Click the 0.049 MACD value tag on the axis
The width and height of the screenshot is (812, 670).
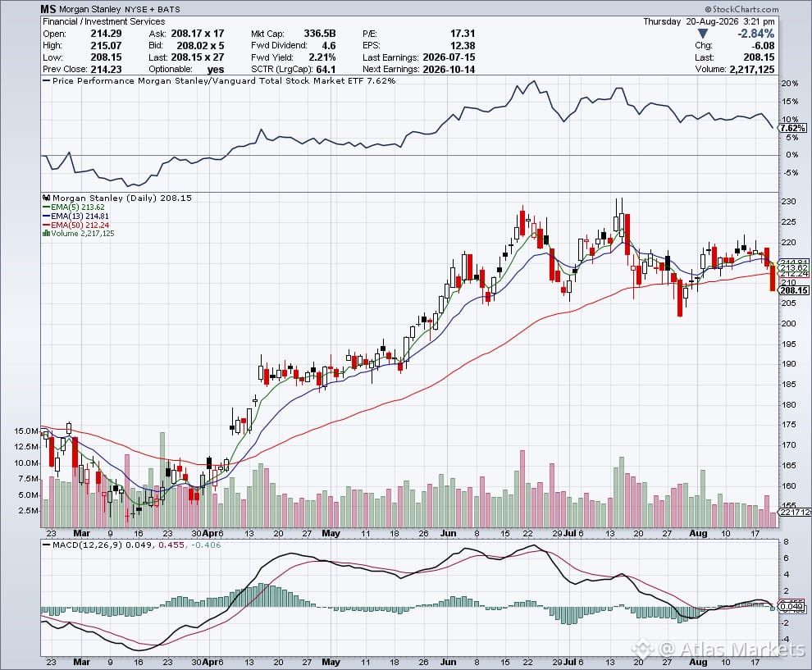(792, 606)
